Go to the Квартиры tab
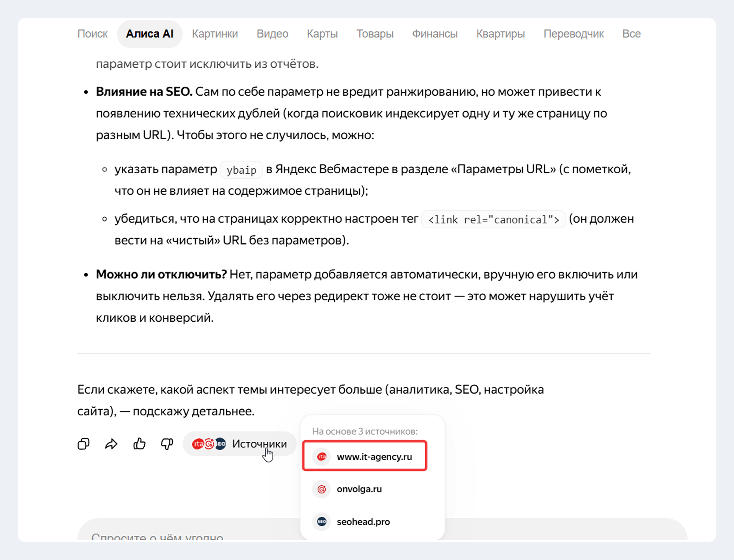Screen dimensions: 734x560 (500, 34)
